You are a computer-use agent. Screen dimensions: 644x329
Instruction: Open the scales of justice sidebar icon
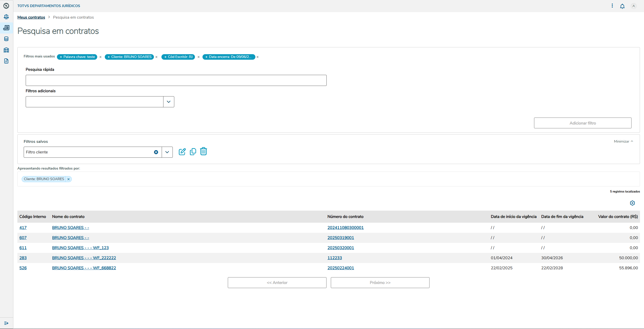[x=6, y=17]
